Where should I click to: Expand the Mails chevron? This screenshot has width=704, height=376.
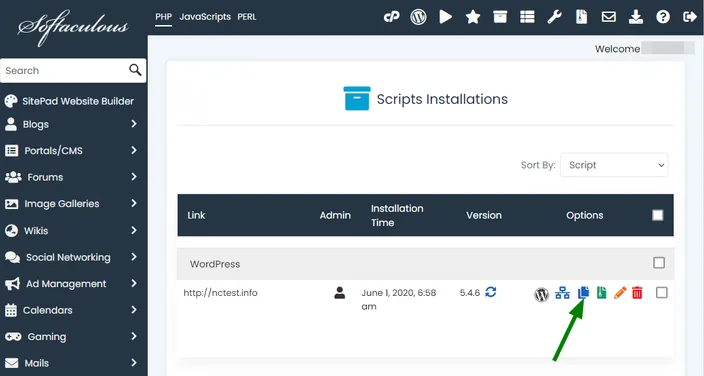134,363
